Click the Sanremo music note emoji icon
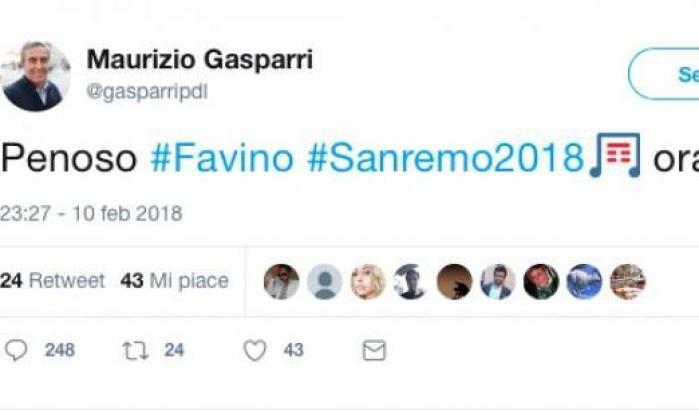699x410 pixels. click(615, 155)
